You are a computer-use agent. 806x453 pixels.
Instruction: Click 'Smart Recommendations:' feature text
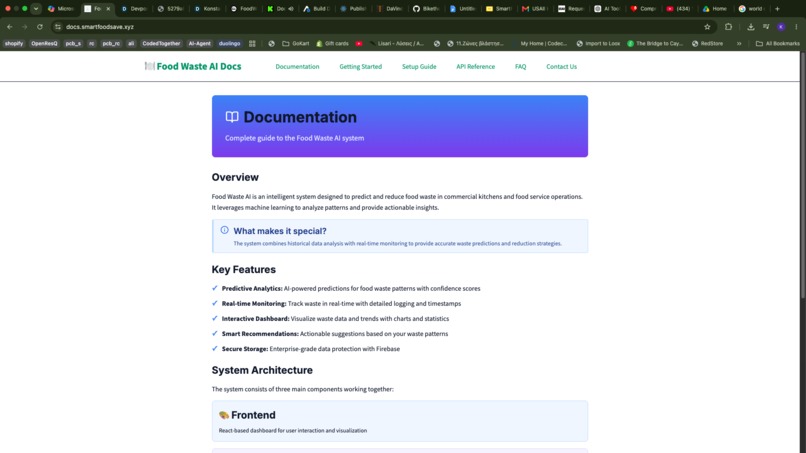pos(260,334)
